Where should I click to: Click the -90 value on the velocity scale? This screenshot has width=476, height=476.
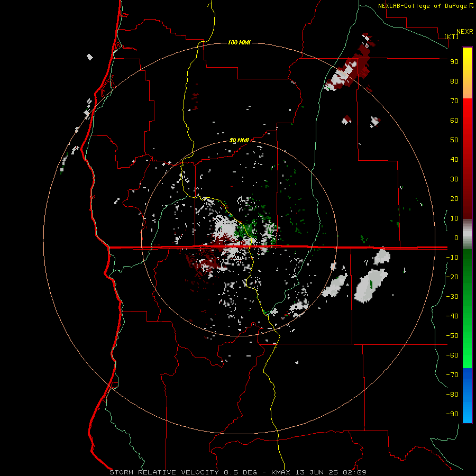(x=452, y=414)
